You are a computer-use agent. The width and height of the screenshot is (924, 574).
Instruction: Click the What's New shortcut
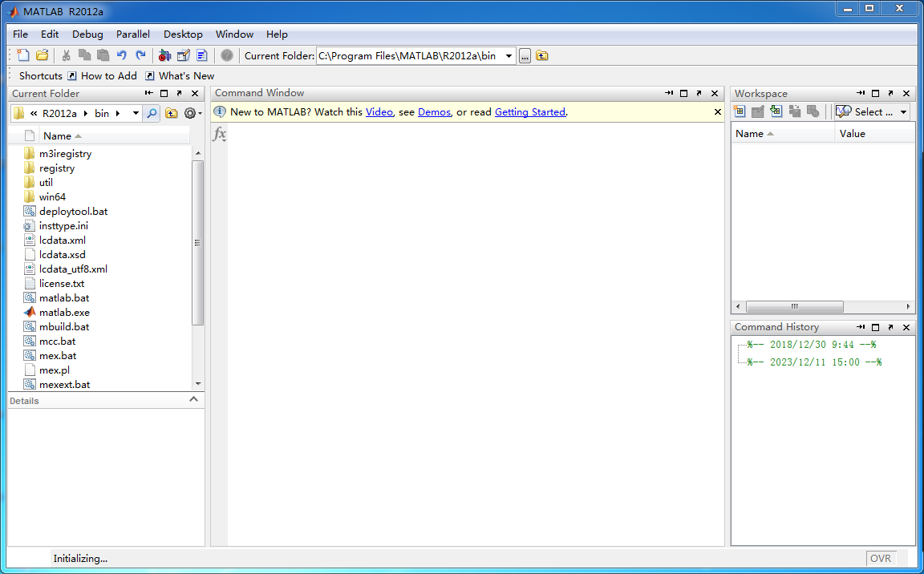coord(180,76)
